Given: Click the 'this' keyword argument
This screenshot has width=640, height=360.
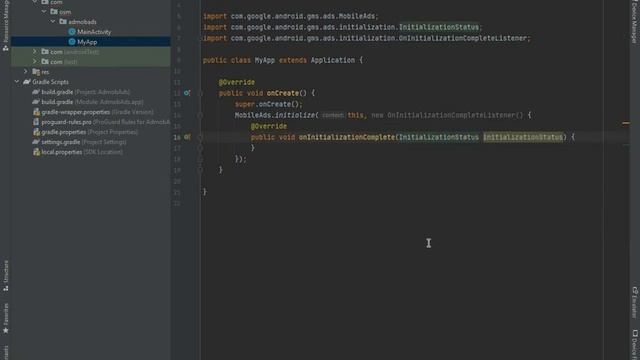Looking at the screenshot, I should tap(356, 115).
